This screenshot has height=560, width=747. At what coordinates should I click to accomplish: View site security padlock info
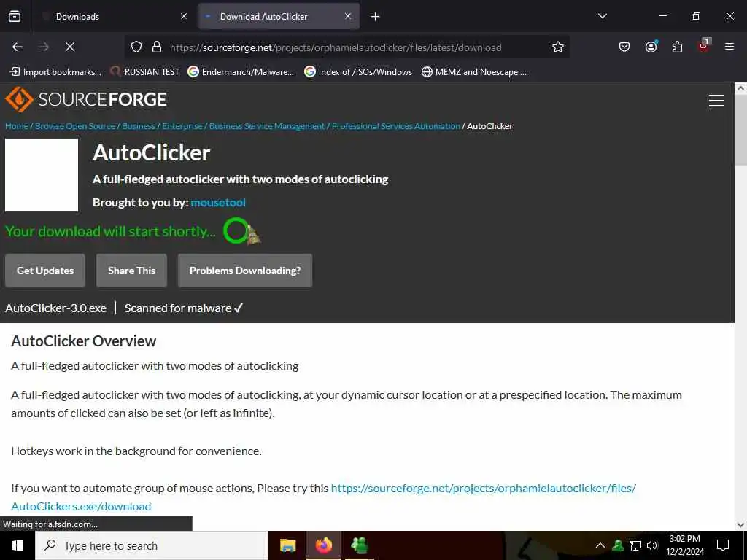click(x=157, y=47)
